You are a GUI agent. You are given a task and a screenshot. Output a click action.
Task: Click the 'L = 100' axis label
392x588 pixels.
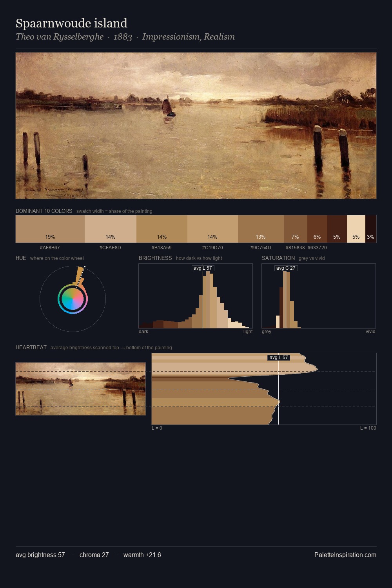pos(368,428)
